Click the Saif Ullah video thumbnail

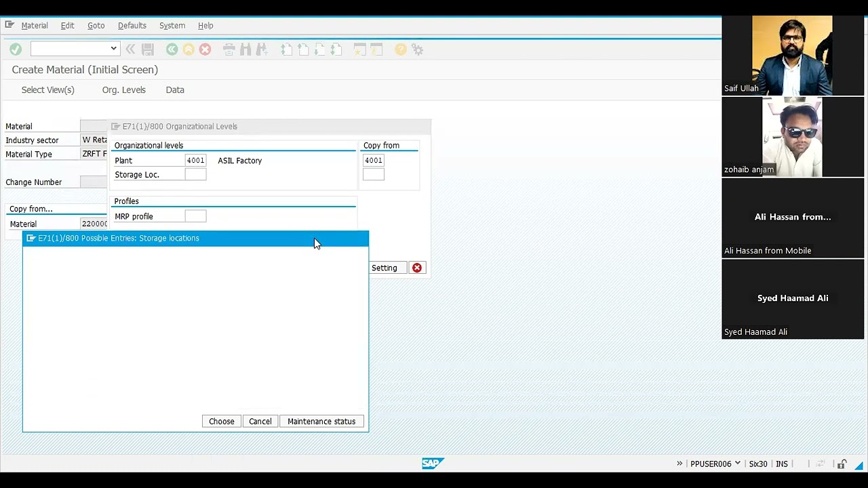tap(793, 55)
